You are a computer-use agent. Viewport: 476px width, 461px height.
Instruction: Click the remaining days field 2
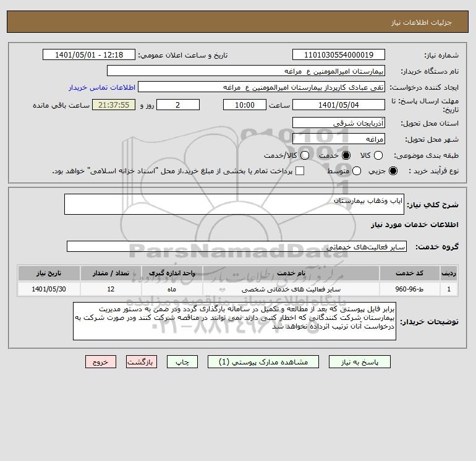(178, 105)
